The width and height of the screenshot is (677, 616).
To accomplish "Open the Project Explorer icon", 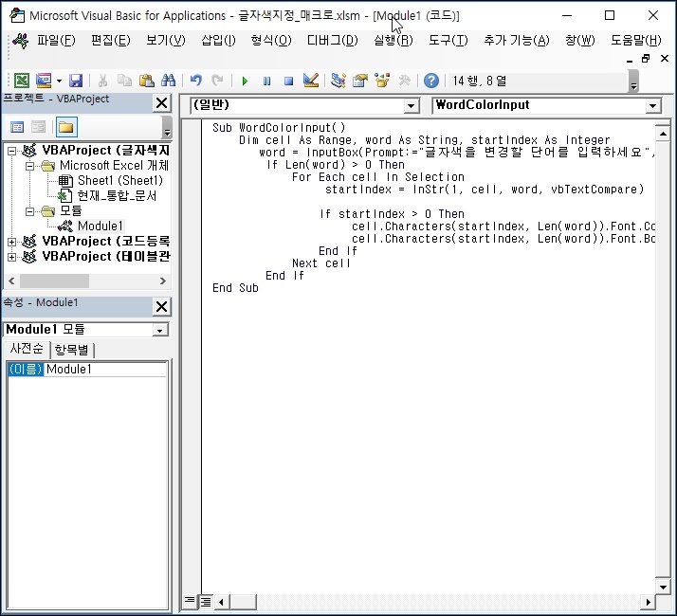I will coord(338,81).
